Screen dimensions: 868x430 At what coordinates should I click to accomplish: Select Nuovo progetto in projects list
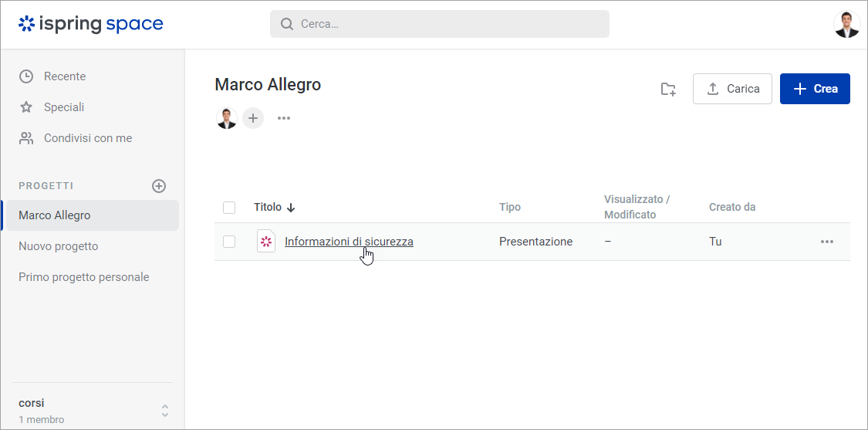(x=59, y=246)
